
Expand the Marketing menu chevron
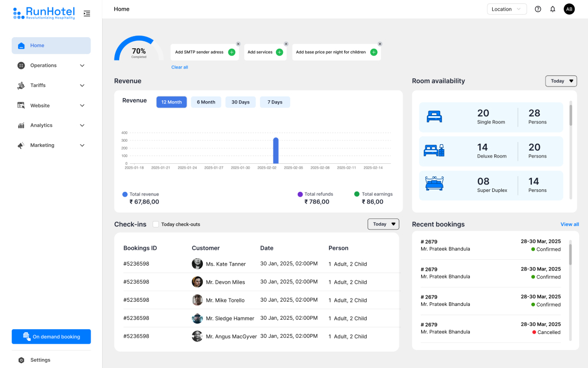[82, 145]
